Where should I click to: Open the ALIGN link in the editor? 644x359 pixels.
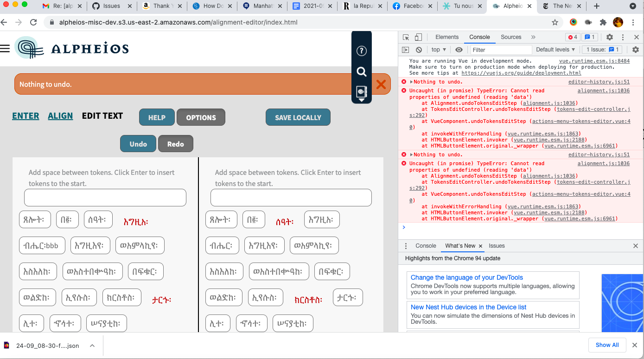click(60, 115)
